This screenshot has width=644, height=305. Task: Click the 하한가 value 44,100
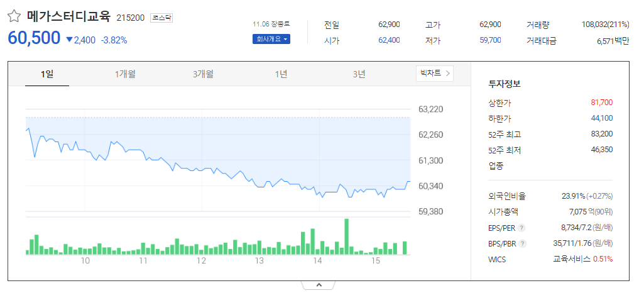point(602,118)
